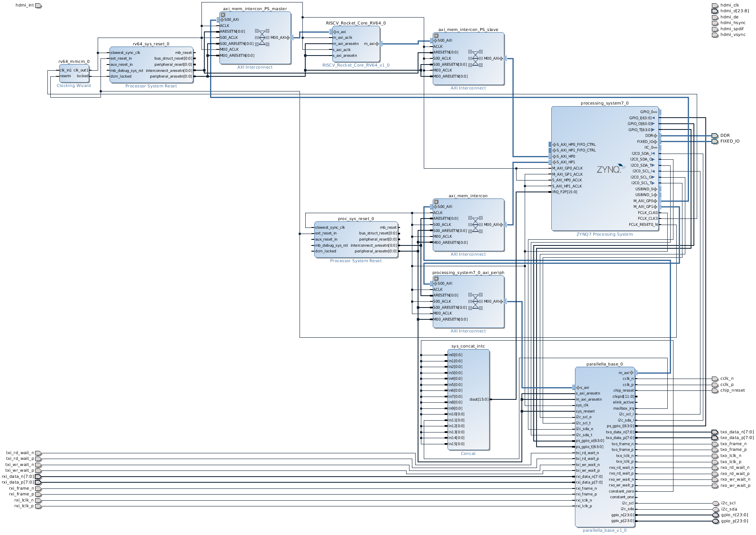Screen dimensions: 756x535
Task: Expand USBIND_0 interface on processing_system7_0
Action: pos(655,189)
